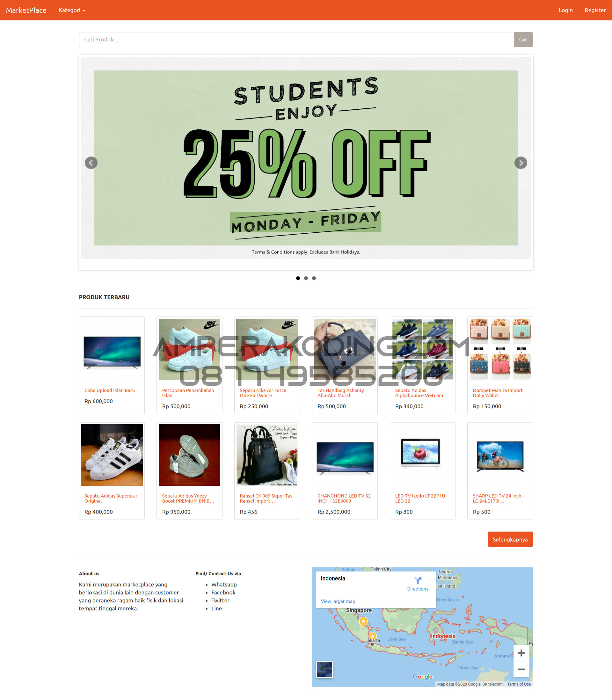612x700 pixels.
Task: Click the MarketPlace logo icon
Action: pyautogui.click(x=27, y=10)
